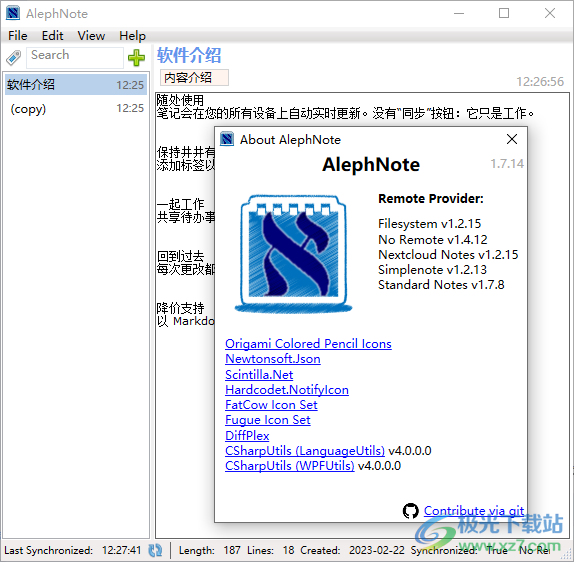Open the Hardcodet.NotifyIcon link
This screenshot has height=562, width=574.
(x=287, y=390)
